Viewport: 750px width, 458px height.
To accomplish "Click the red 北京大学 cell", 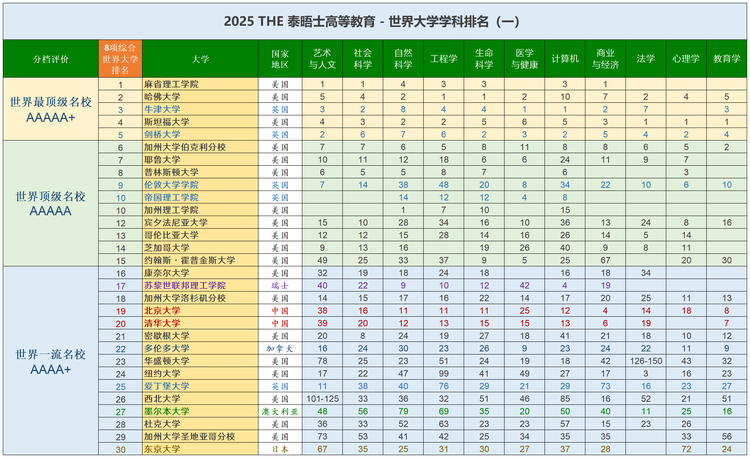I will 200,311.
